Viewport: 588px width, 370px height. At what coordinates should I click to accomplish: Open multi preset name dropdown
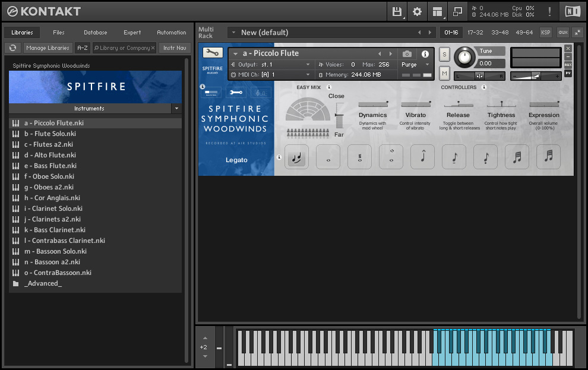click(233, 33)
